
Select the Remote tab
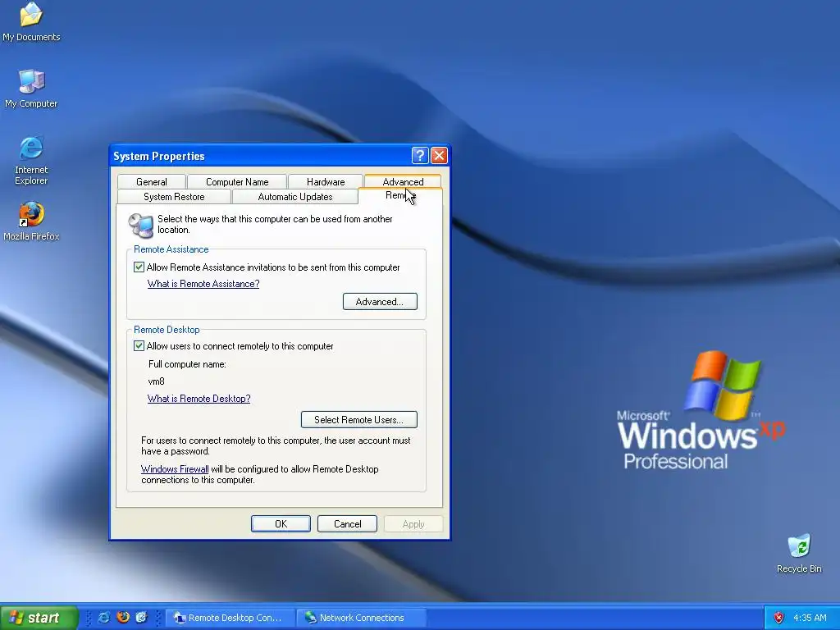pos(400,195)
